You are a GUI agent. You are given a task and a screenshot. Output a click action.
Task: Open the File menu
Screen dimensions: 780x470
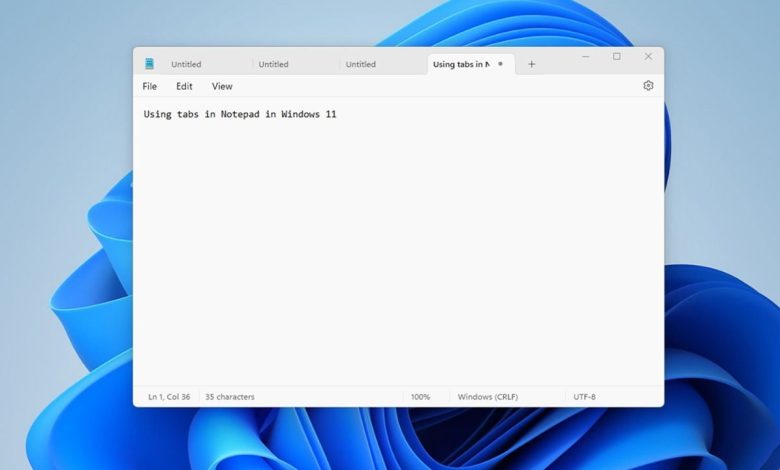(149, 86)
